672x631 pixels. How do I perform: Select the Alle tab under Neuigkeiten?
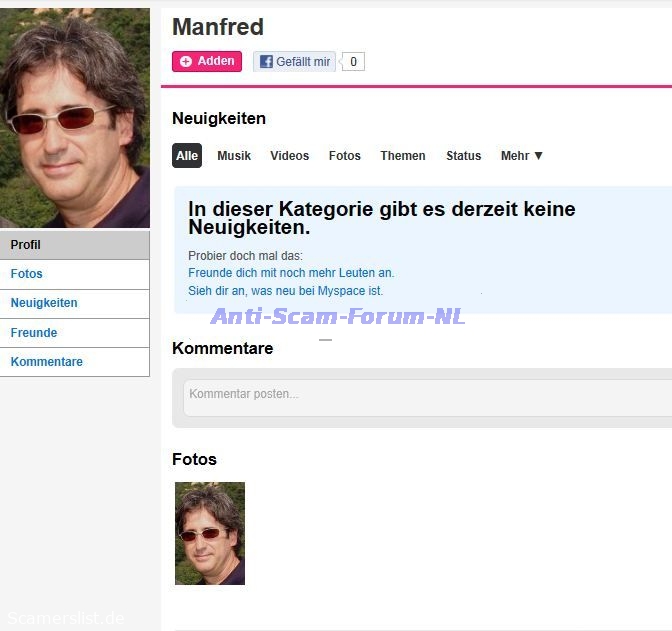pos(187,156)
